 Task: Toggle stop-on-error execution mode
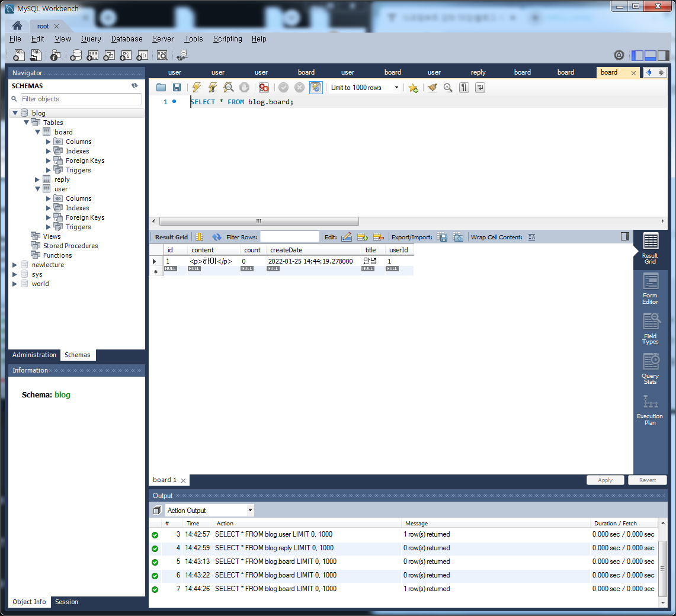pos(264,88)
